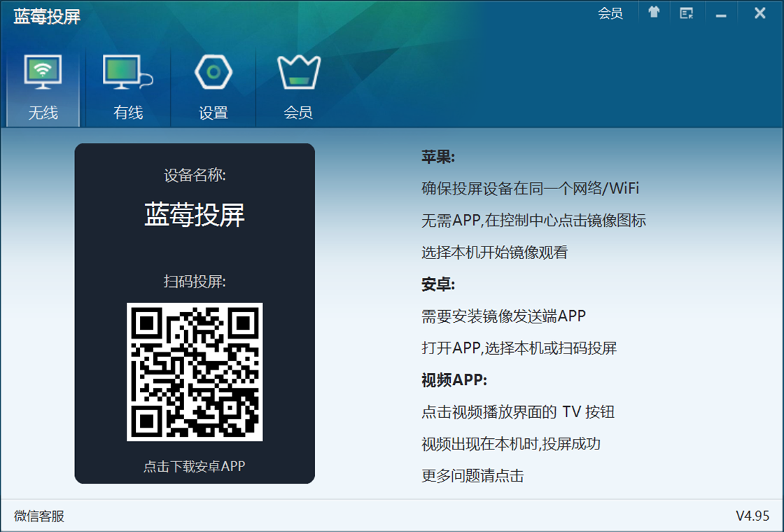Viewport: 784px width, 532px height.
Task: Click the QR code for scan casting
Action: [195, 372]
